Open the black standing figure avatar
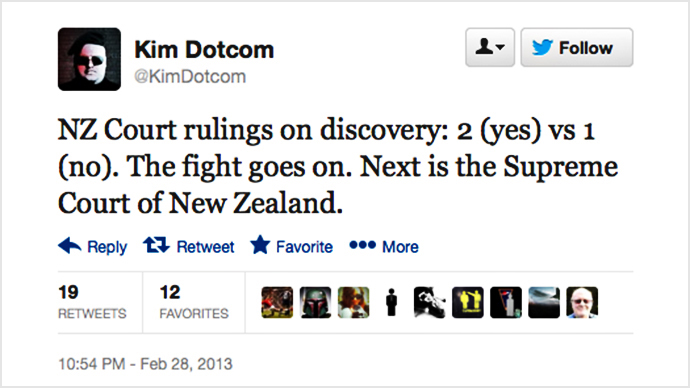Screen dimensions: 690x388 (392, 303)
